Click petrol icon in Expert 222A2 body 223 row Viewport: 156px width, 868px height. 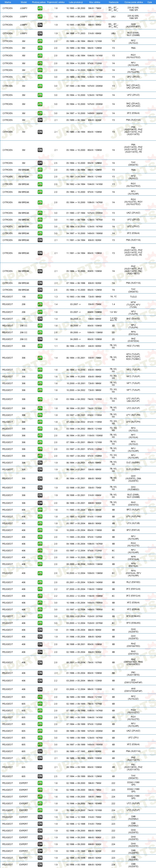click(x=40, y=790)
